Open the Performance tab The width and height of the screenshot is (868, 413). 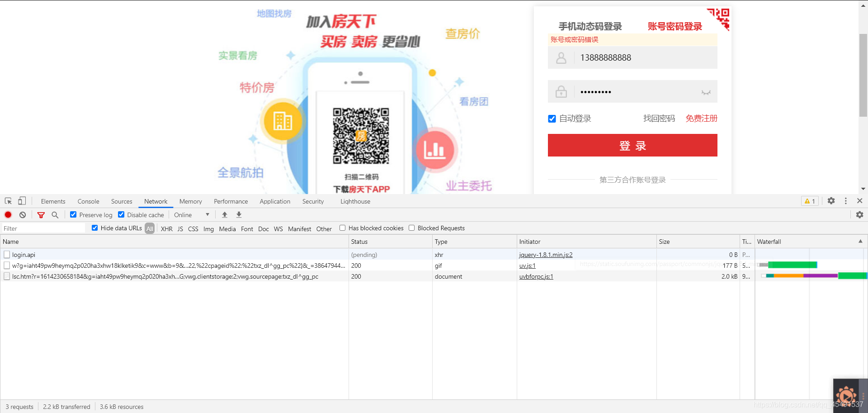click(x=231, y=201)
